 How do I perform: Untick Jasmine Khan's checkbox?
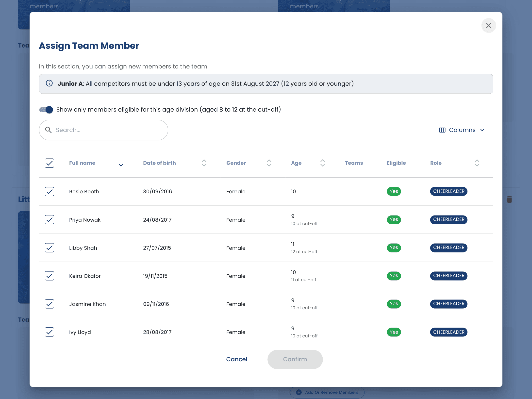(50, 304)
